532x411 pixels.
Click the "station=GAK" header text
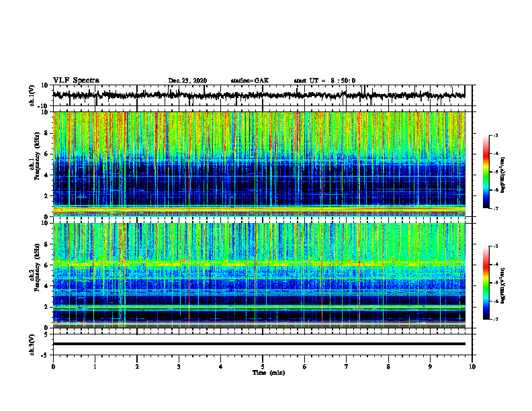250,81
